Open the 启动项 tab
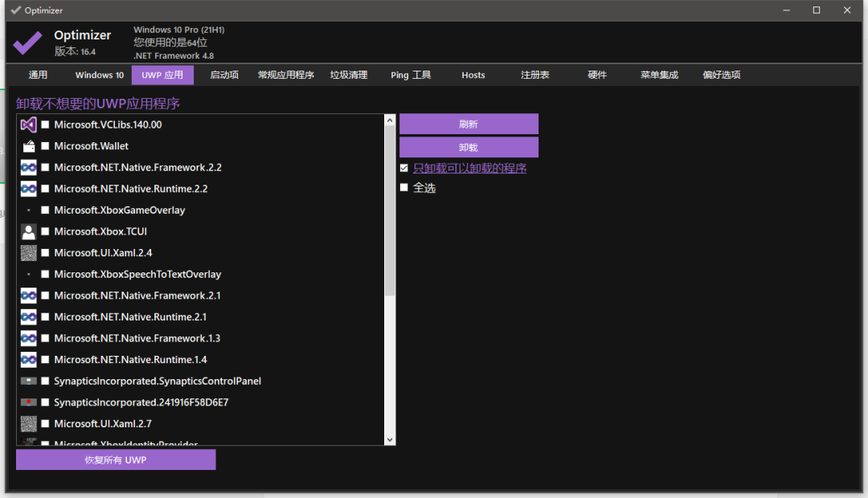 click(x=224, y=75)
